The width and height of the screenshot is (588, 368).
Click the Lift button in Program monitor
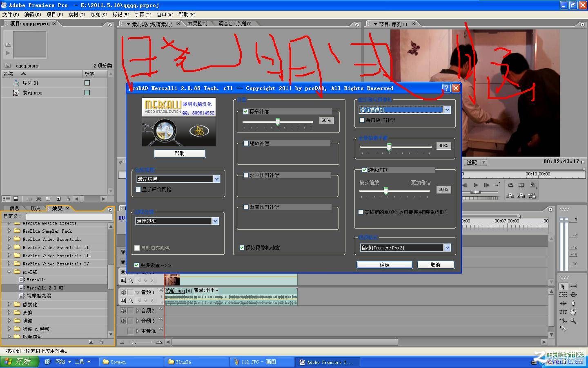[x=510, y=196]
